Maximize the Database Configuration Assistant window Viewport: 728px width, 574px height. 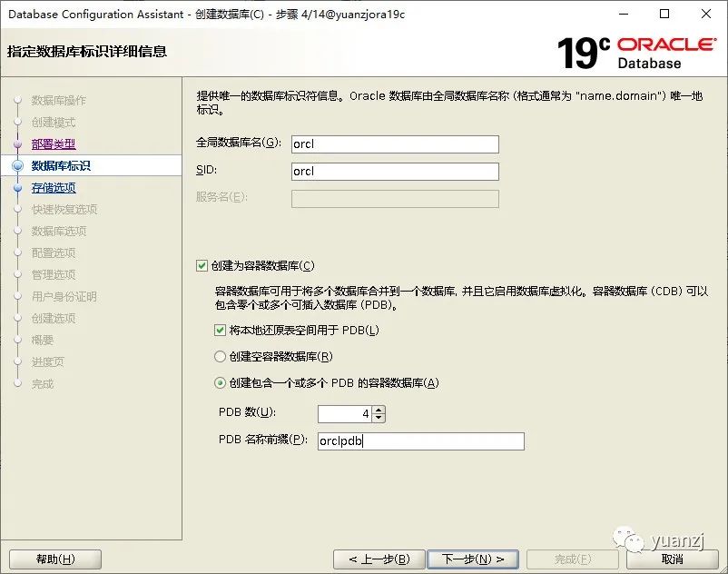(664, 14)
